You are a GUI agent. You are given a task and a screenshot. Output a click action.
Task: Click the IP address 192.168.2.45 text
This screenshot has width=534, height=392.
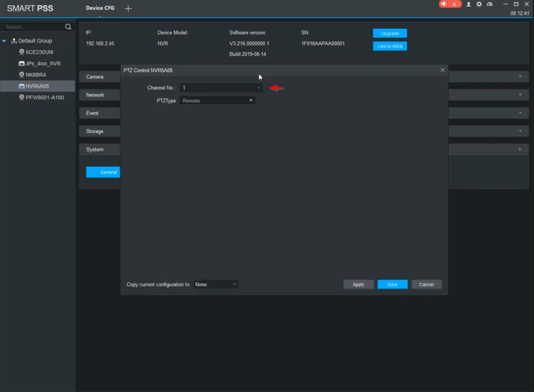pyautogui.click(x=100, y=44)
